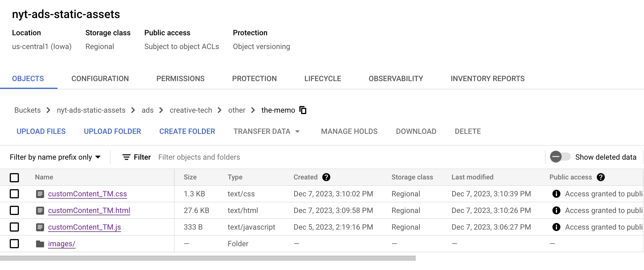Switch to the Objects tab
Image resolution: width=644 pixels, height=270 pixels.
point(28,79)
